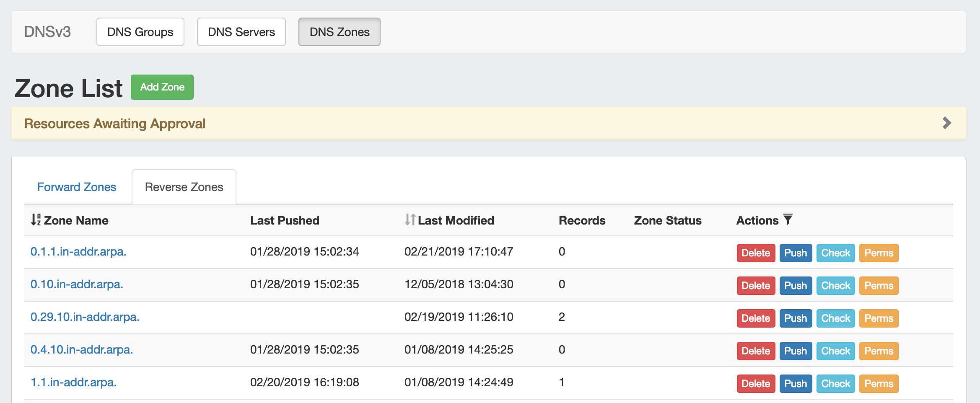Switch to the Forward Zones tab
980x403 pixels.
tap(77, 187)
